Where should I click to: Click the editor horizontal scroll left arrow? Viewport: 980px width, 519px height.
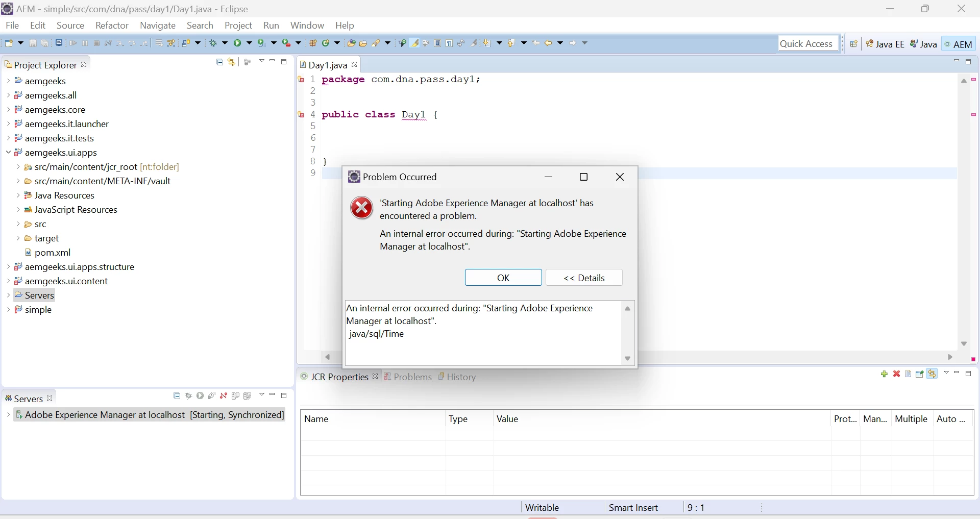click(328, 357)
